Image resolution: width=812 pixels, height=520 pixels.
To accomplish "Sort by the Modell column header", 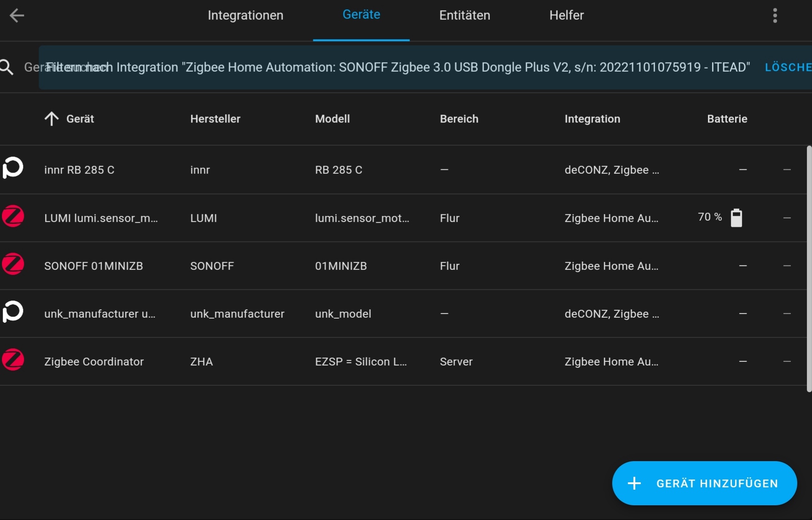I will [x=332, y=119].
